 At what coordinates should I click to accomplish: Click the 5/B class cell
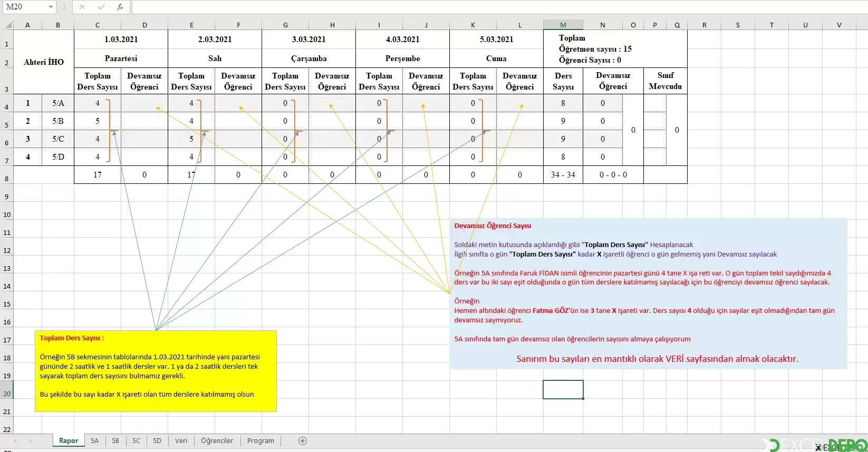pos(58,121)
